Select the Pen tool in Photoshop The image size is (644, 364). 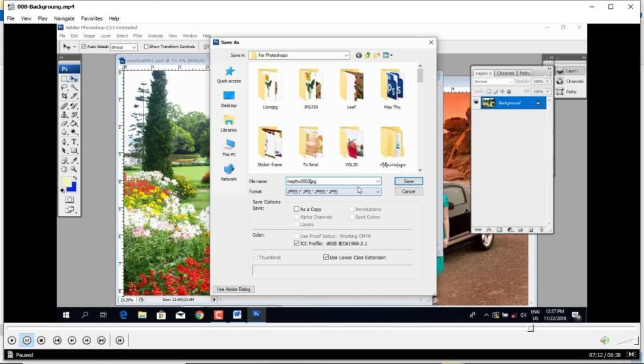pos(65,142)
